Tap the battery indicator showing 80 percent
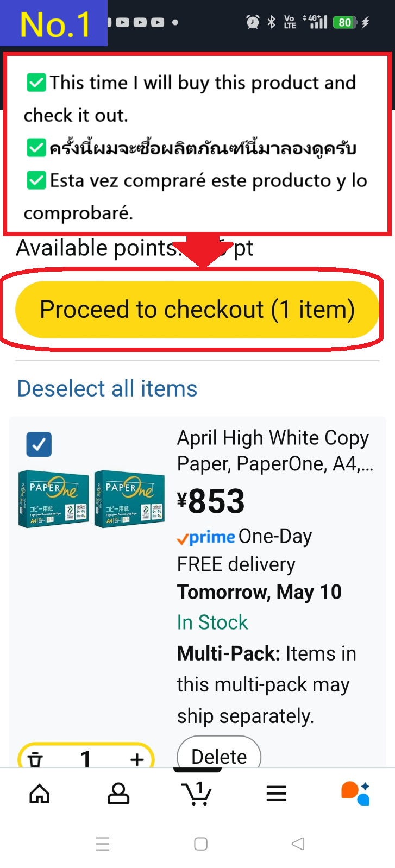This screenshot has height=868, width=395. 343,22
